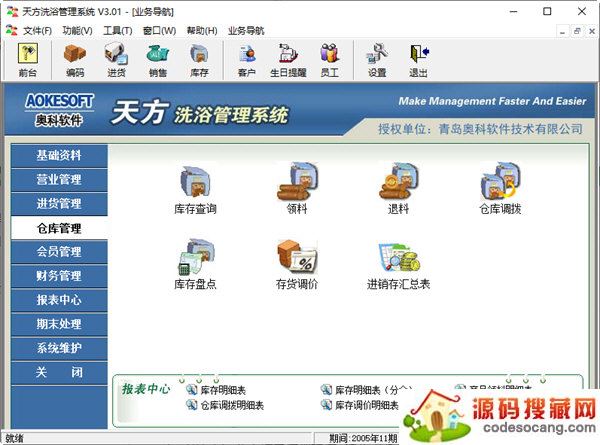Select the 员工 toolbar icon

[x=329, y=60]
